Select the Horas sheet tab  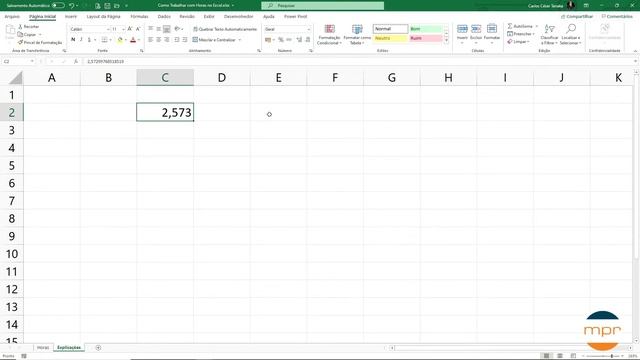tap(43, 347)
